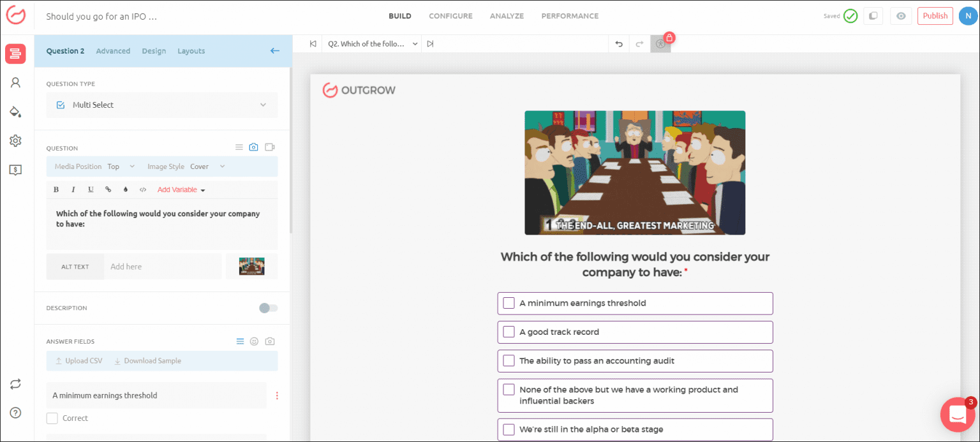Publish the quiz

935,15
